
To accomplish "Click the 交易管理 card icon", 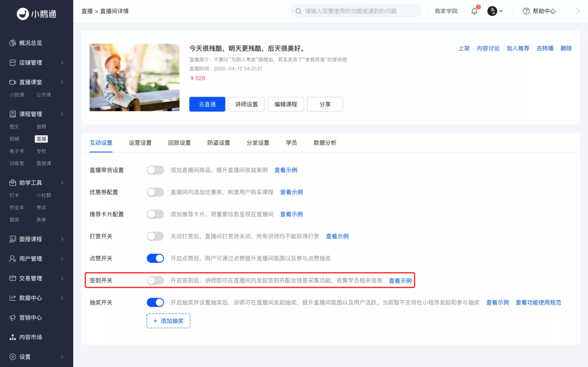I will click(12, 279).
